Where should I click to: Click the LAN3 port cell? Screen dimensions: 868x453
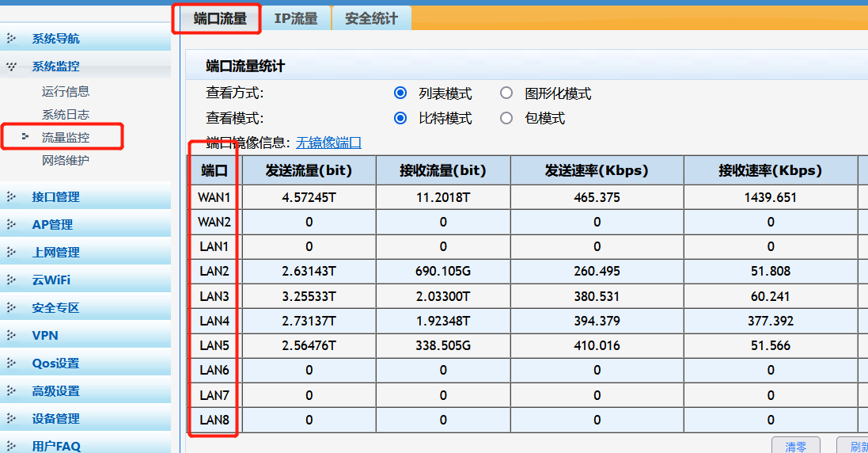pos(214,296)
